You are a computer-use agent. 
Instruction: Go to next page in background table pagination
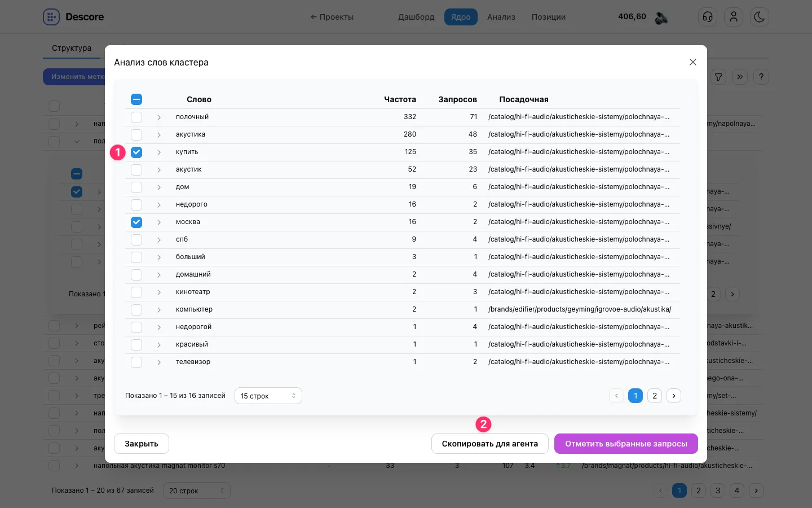tap(756, 491)
